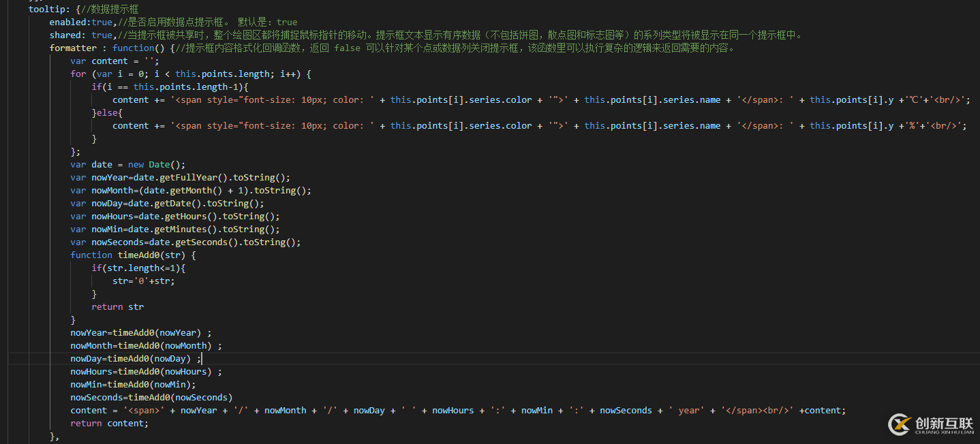Click the 'nowDay=timeAdd0(nowDay)' assignment line
The width and height of the screenshot is (980, 444).
[135, 358]
